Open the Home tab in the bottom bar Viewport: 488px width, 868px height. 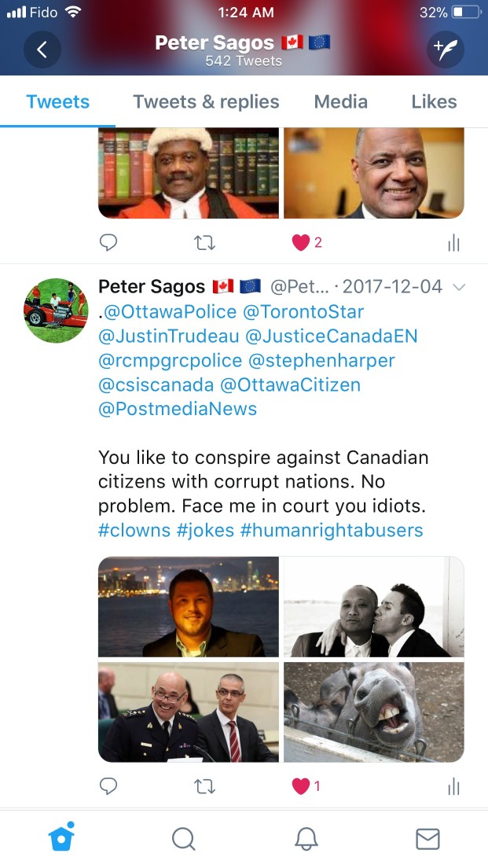pyautogui.click(x=61, y=837)
